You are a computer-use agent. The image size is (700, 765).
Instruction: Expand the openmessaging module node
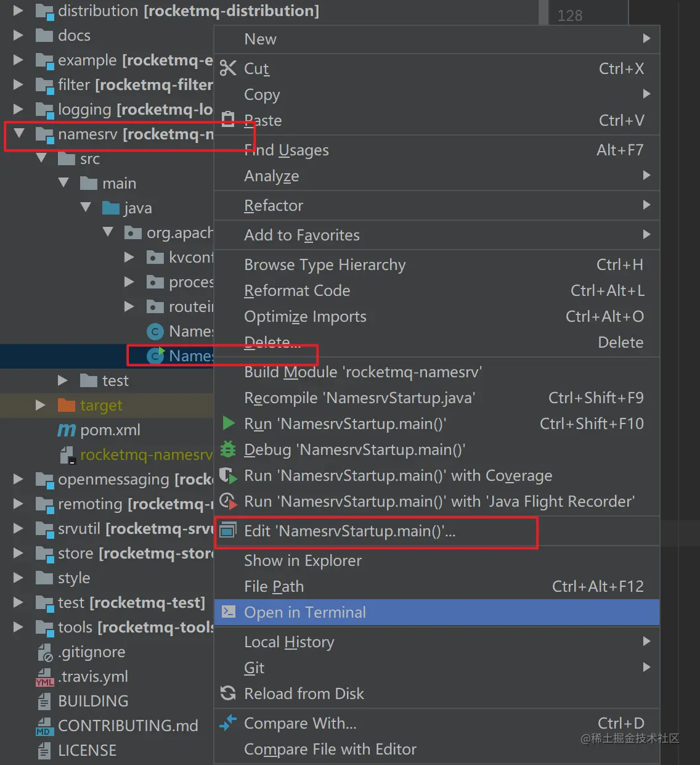18,479
